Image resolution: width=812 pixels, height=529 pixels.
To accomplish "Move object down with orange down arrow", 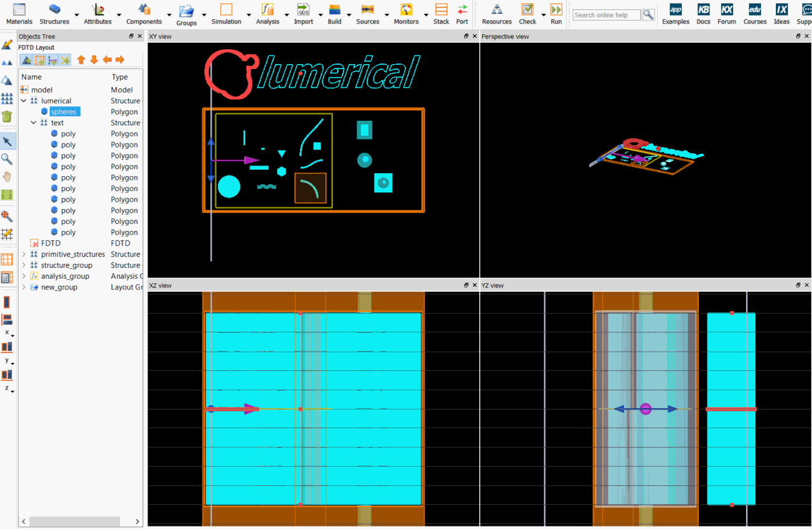I will tap(94, 60).
